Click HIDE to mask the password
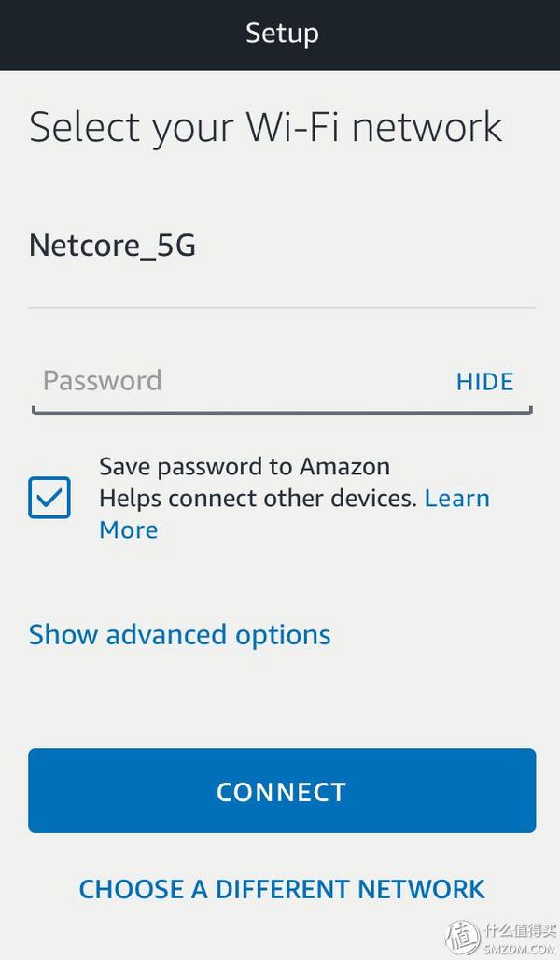 point(484,381)
